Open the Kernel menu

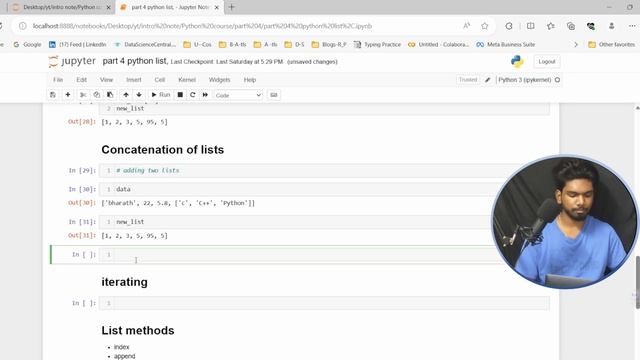pos(187,80)
